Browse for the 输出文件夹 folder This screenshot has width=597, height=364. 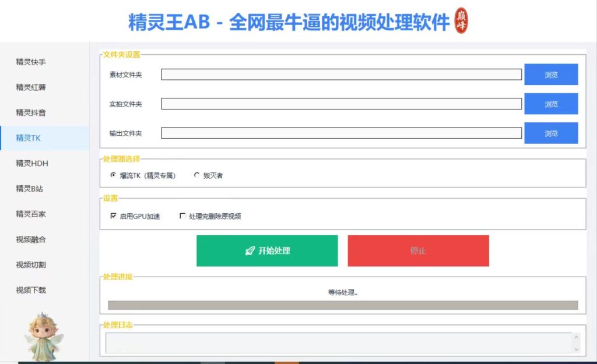(x=551, y=133)
